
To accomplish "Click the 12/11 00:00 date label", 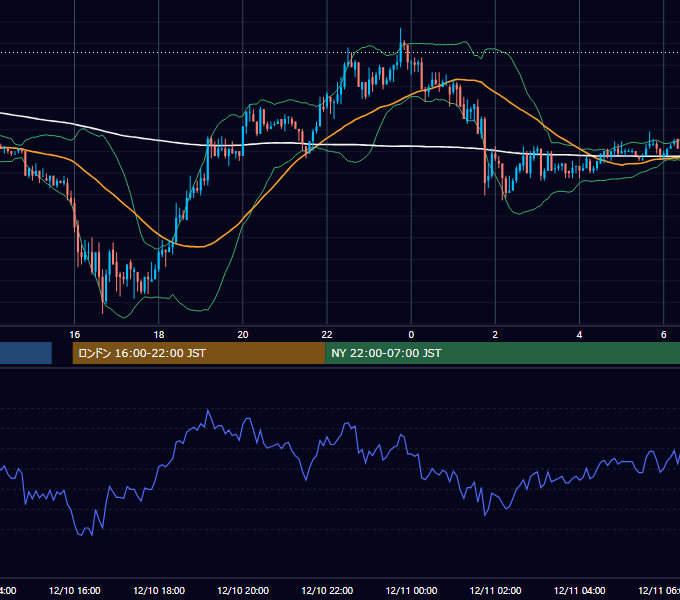I will [411, 590].
